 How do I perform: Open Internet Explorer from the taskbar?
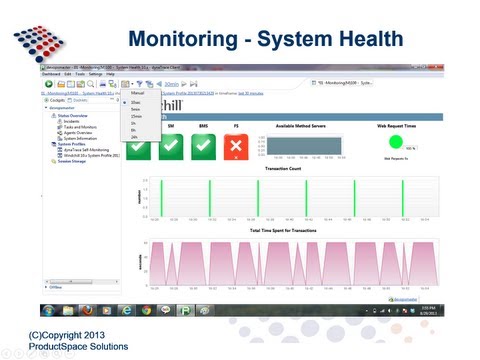click(127, 311)
